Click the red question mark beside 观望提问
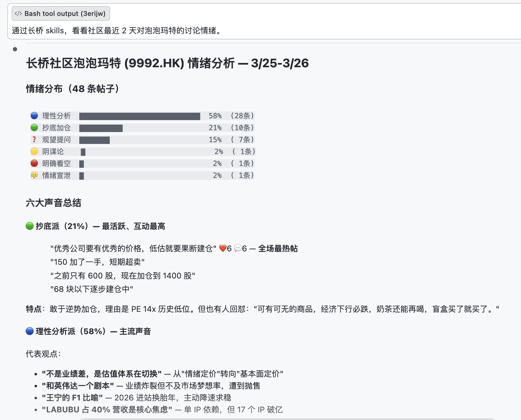Screen dimensions: 521x420 pyautogui.click(x=34, y=139)
